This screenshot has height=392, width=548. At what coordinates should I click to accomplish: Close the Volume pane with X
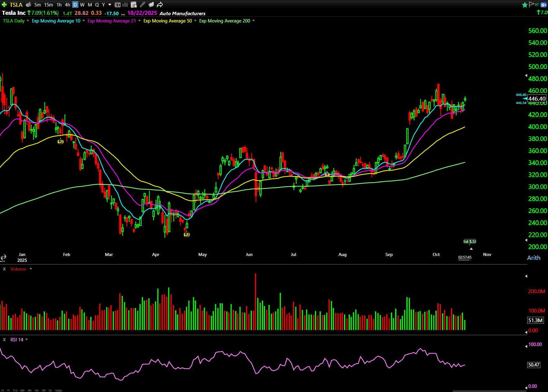[x=4, y=269]
